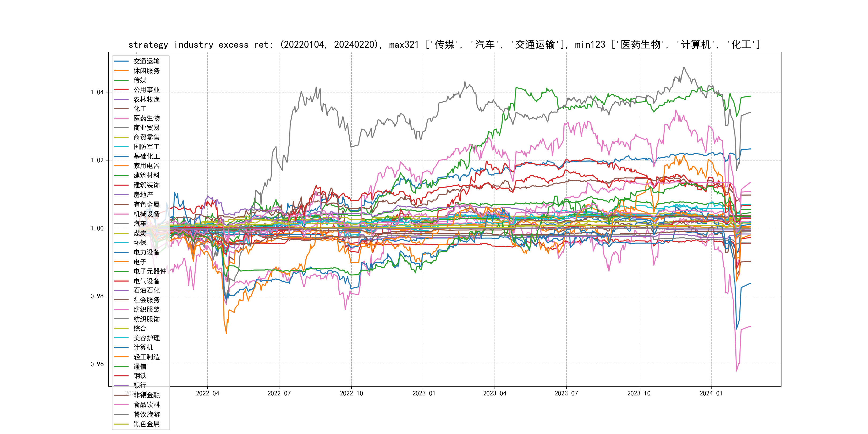Click the 黑色金属 legend entry
The image size is (868, 434).
point(147,424)
